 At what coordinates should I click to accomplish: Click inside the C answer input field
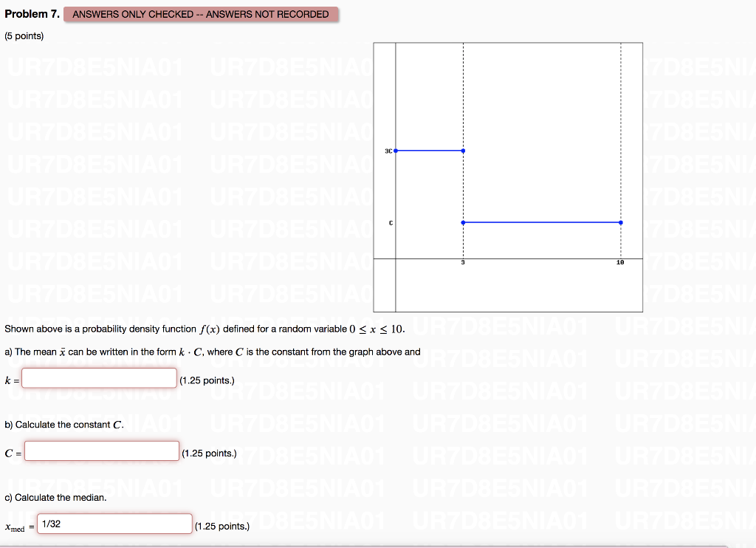[101, 451]
